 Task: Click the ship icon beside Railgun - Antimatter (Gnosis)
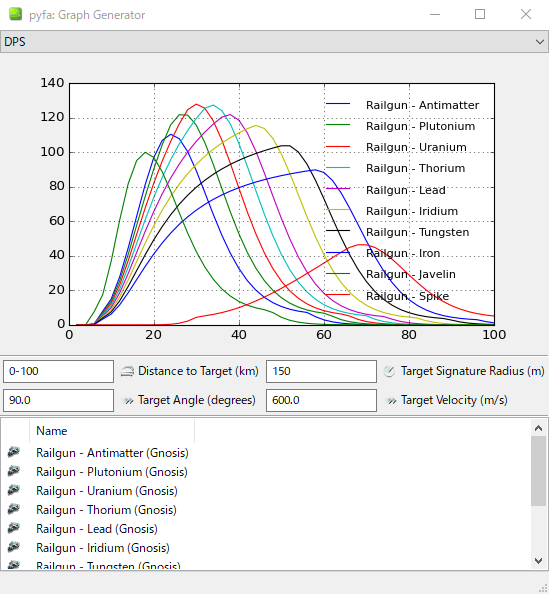click(14, 452)
